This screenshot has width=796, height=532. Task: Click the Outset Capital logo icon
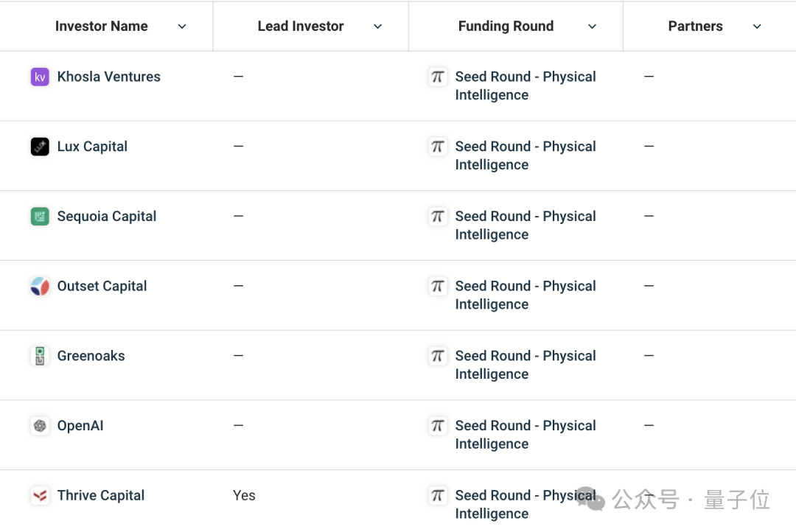pyautogui.click(x=40, y=287)
